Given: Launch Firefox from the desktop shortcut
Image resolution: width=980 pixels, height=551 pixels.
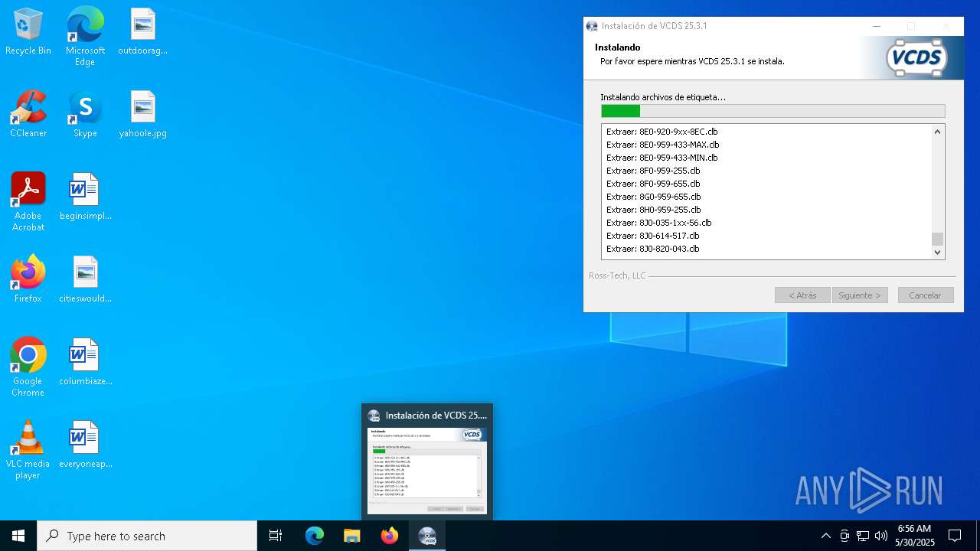Looking at the screenshot, I should (28, 280).
